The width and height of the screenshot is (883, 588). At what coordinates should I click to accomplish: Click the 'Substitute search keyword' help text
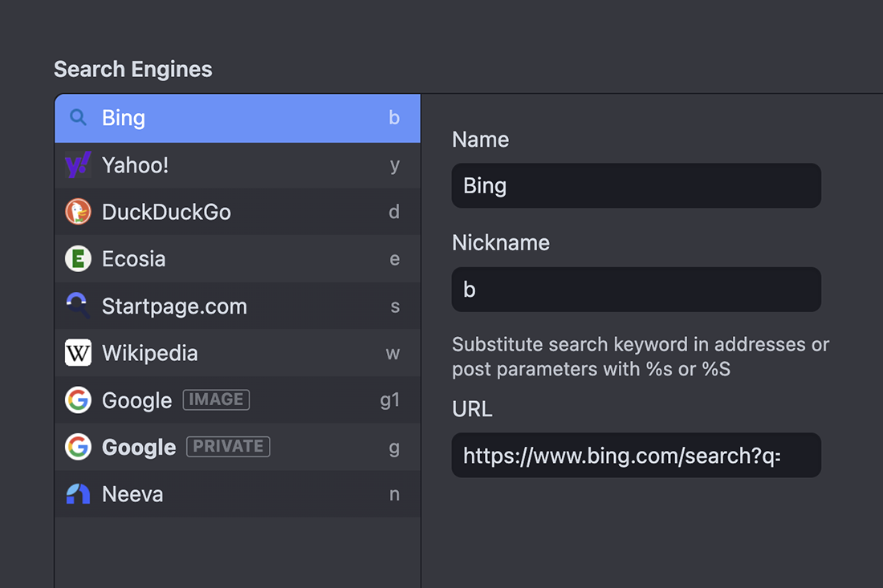click(x=641, y=357)
